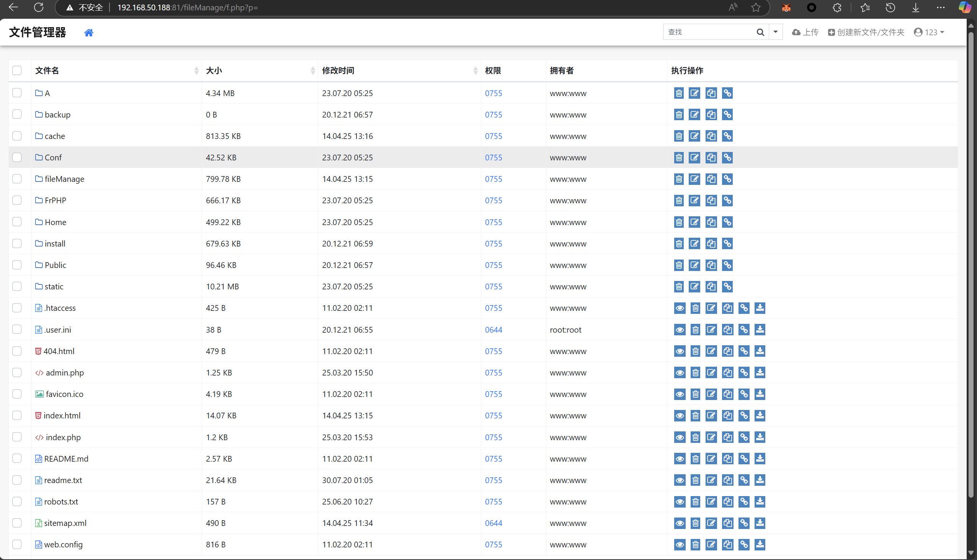Focus the 查找 search field
Screen dimensions: 977x560
[709, 32]
